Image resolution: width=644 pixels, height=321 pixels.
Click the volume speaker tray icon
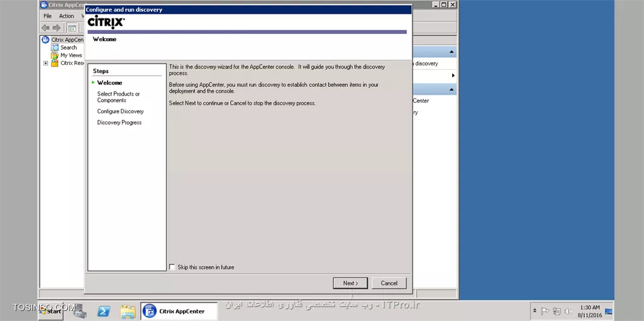click(569, 311)
